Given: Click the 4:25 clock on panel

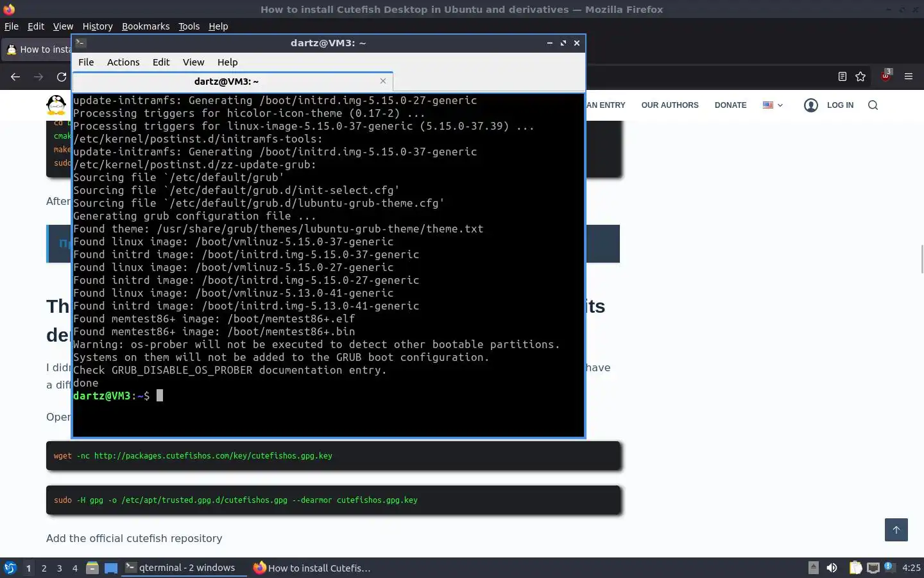Looking at the screenshot, I should pyautogui.click(x=911, y=568).
